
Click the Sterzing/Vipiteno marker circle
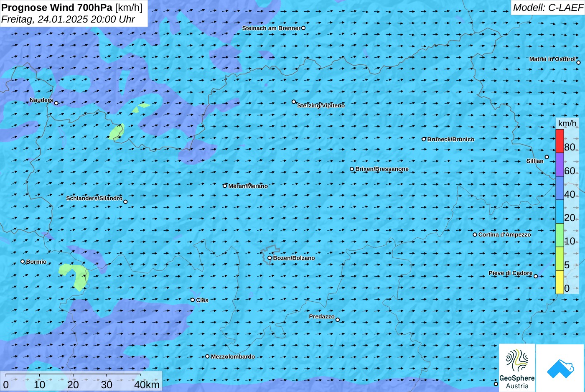coord(294,102)
